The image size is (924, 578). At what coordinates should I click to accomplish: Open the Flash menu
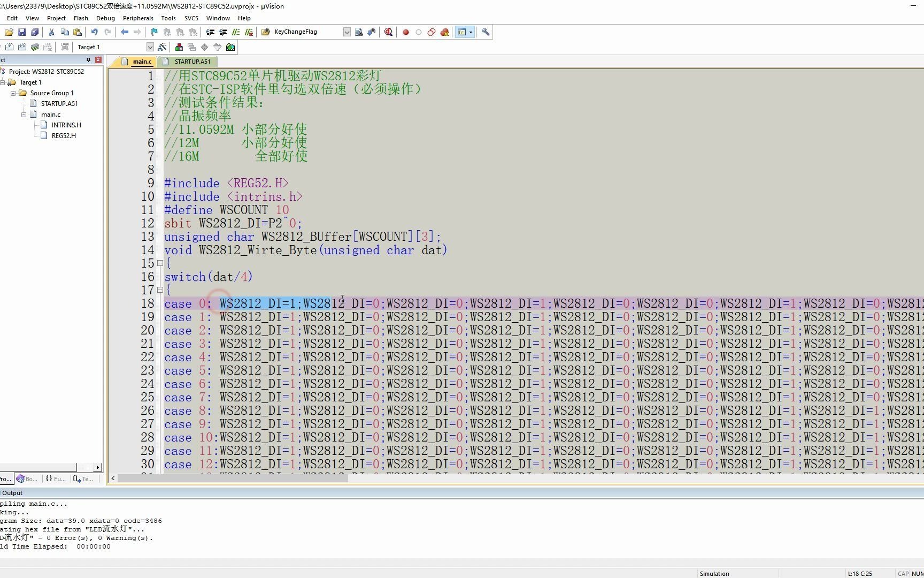[x=81, y=18]
